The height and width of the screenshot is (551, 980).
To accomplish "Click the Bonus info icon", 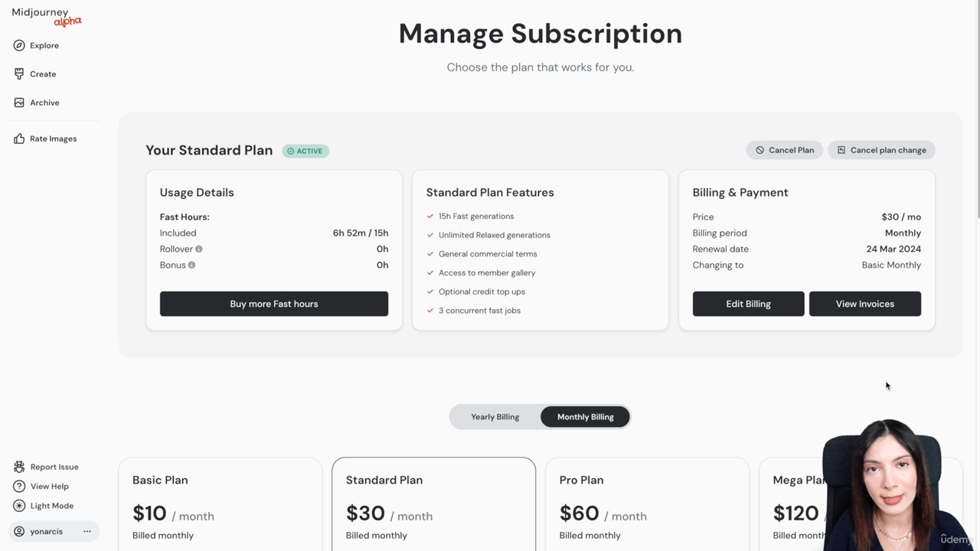I will tap(192, 265).
